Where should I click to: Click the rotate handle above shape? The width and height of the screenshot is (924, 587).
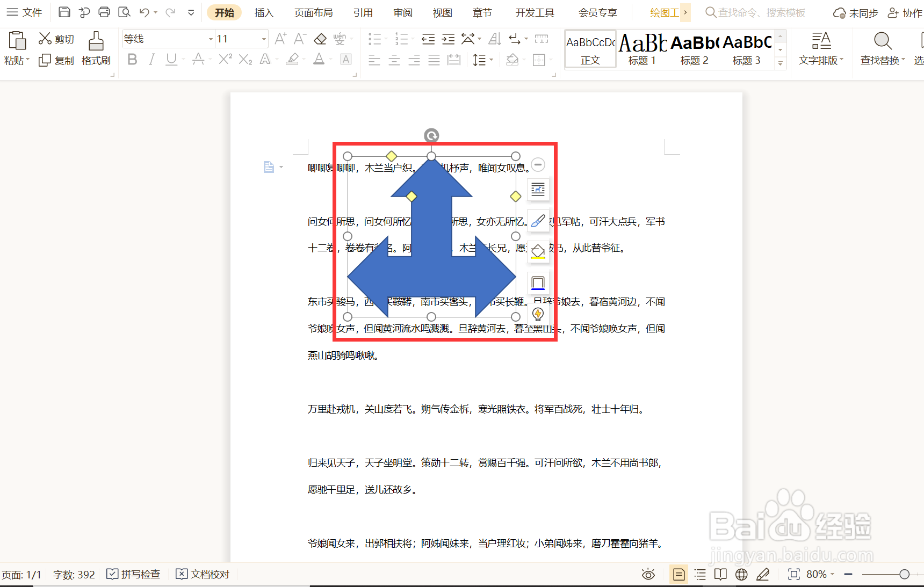[431, 135]
